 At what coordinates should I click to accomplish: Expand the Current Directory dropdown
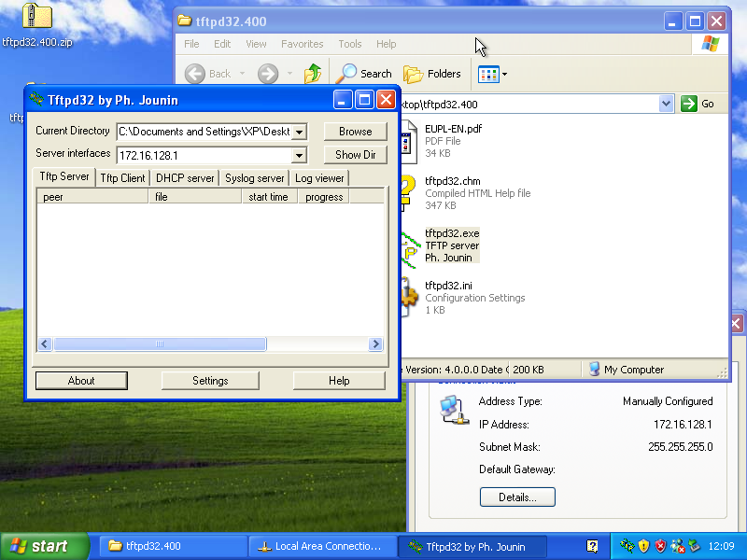coord(299,132)
